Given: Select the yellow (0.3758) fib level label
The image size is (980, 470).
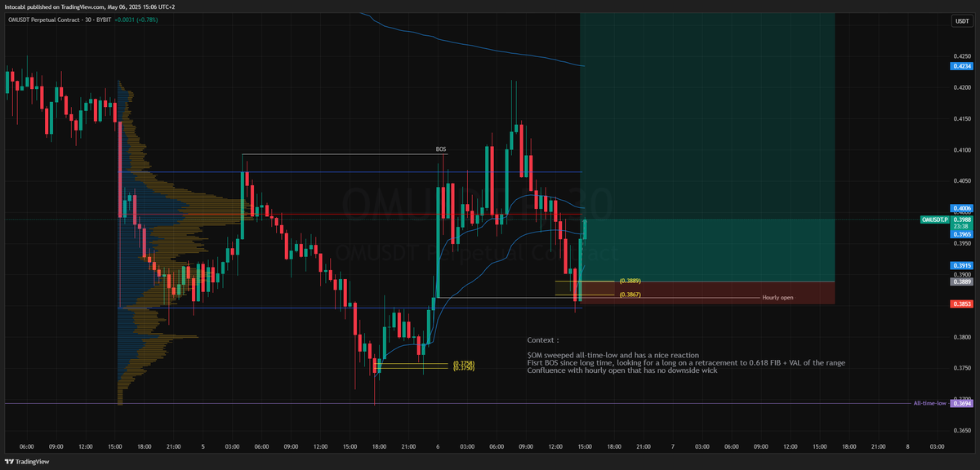Looking at the screenshot, I should pos(463,363).
